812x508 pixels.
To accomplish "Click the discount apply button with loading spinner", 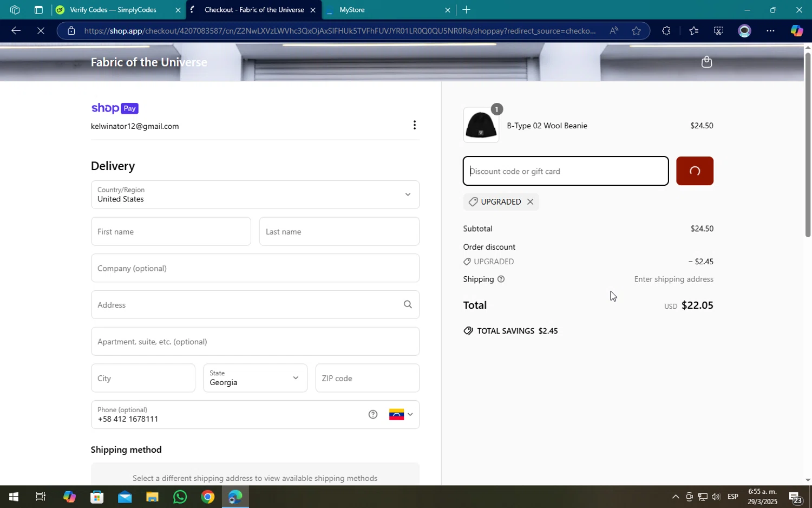I will [x=695, y=171].
